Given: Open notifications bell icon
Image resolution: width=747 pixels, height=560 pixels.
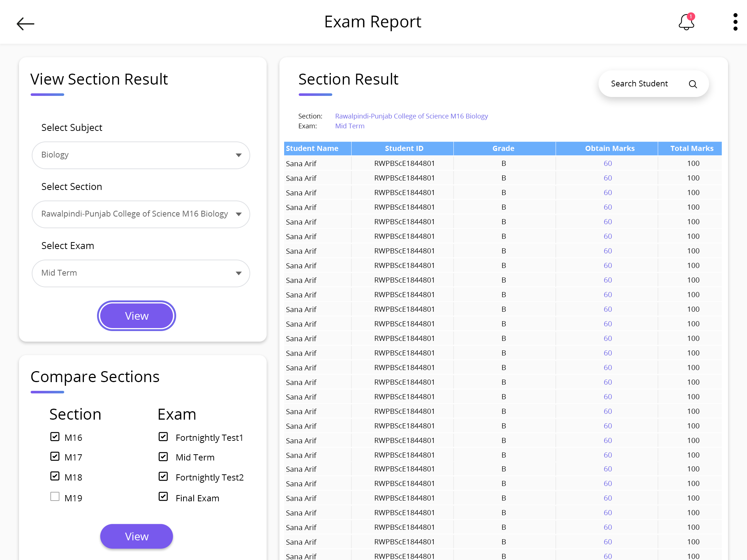Looking at the screenshot, I should (x=686, y=23).
